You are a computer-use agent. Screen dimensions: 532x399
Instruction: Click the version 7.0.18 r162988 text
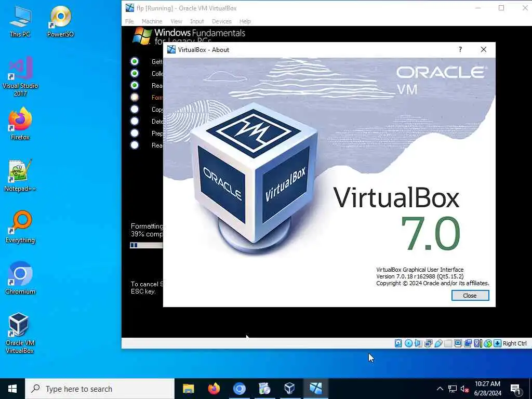[420, 276]
